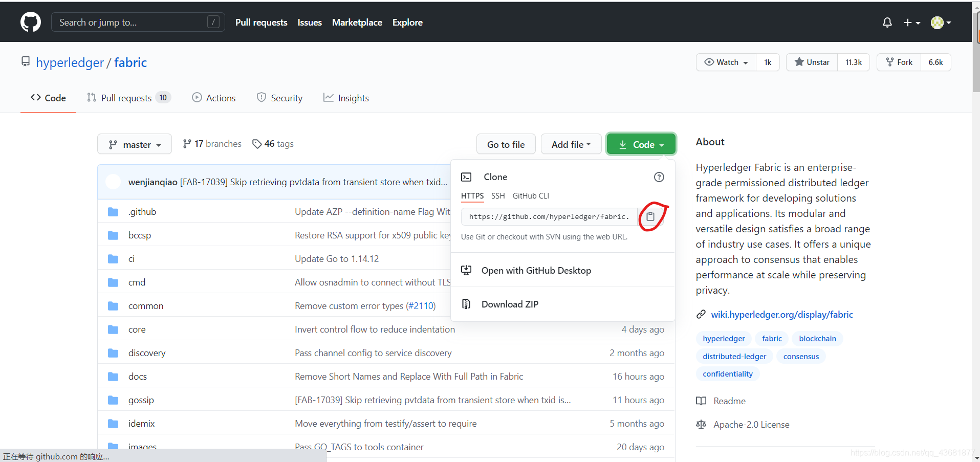Copy the clone URL with clipboard icon
Viewport: 980px width, 462px height.
click(650, 216)
